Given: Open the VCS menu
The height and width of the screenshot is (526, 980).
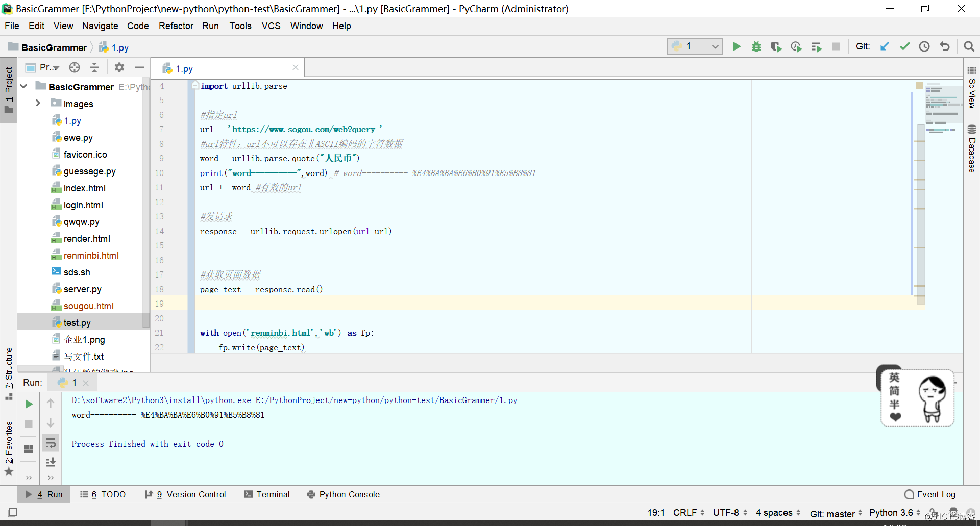Looking at the screenshot, I should pyautogui.click(x=271, y=26).
